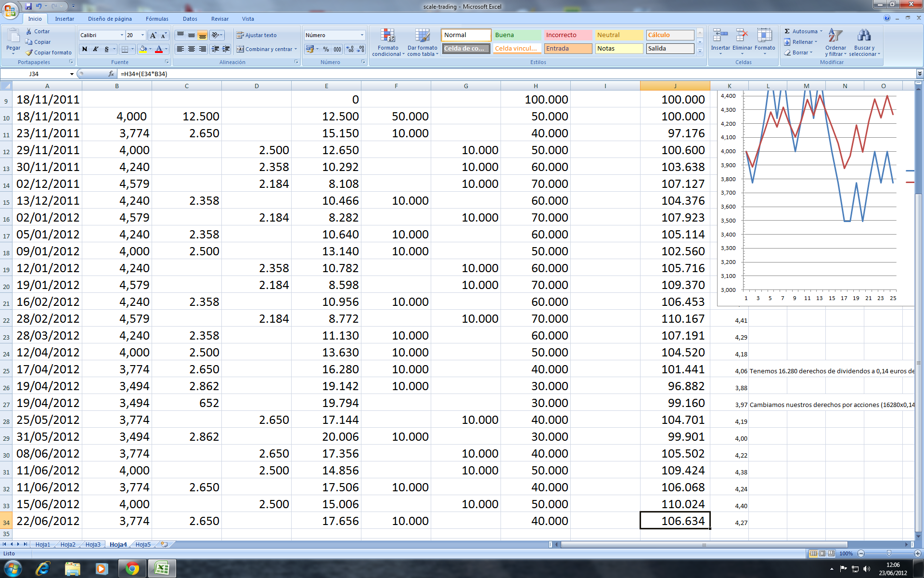Open the Name Box dropdown arrow

click(72, 74)
